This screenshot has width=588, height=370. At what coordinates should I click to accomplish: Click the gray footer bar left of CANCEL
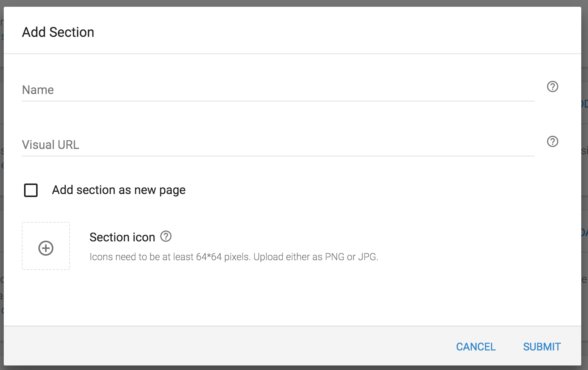pos(226,346)
